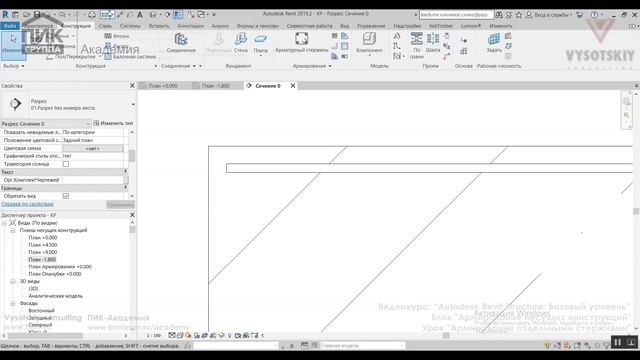
Task: Toggle the Обрезать вид checkbox
Action: [66, 196]
